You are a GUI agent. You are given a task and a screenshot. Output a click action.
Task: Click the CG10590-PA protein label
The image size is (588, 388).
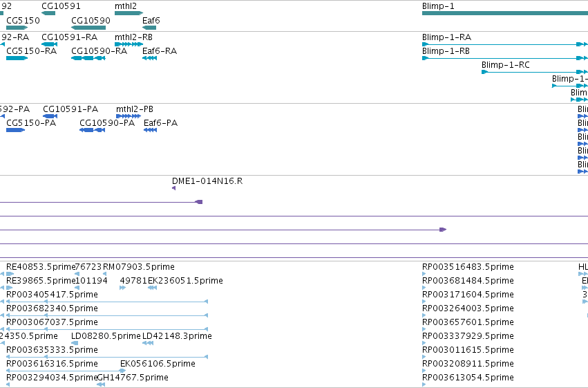click(107, 123)
